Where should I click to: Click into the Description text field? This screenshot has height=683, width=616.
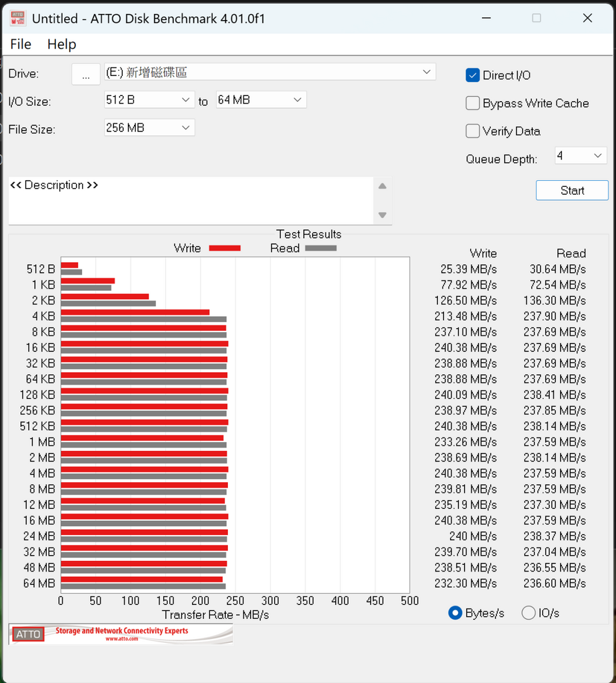coord(191,201)
